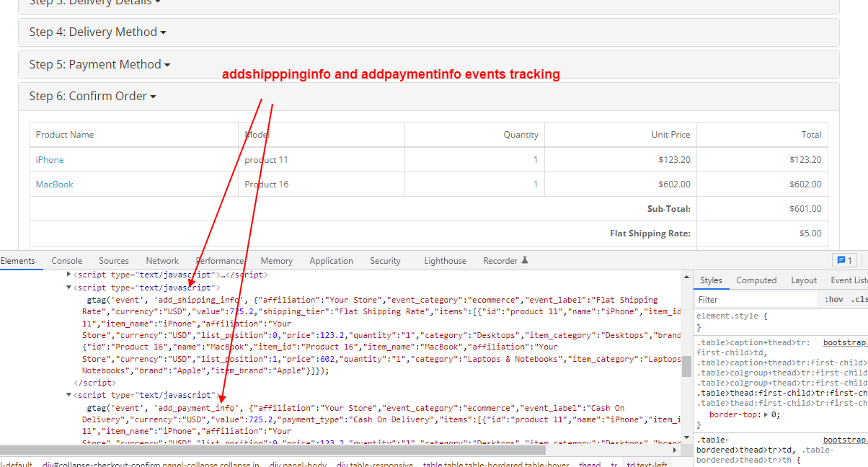Expand the collapsed script element in DOM tree
Image resolution: width=868 pixels, height=467 pixels.
(x=69, y=275)
